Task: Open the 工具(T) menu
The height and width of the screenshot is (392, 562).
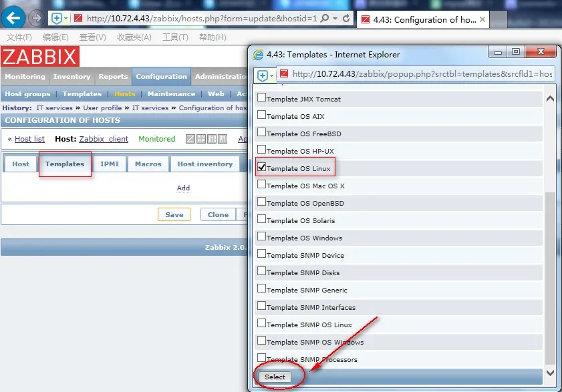Action: pos(175,37)
